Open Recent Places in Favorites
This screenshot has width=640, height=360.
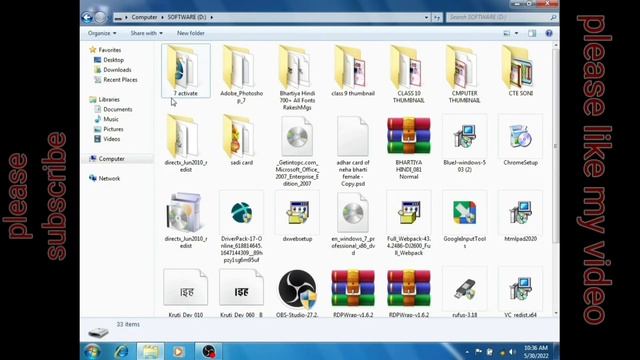pyautogui.click(x=116, y=80)
